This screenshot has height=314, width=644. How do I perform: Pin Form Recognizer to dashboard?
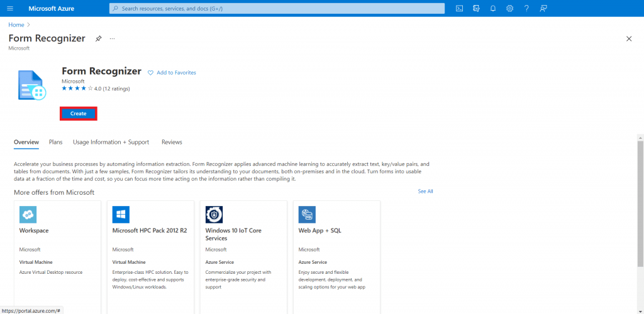point(98,38)
